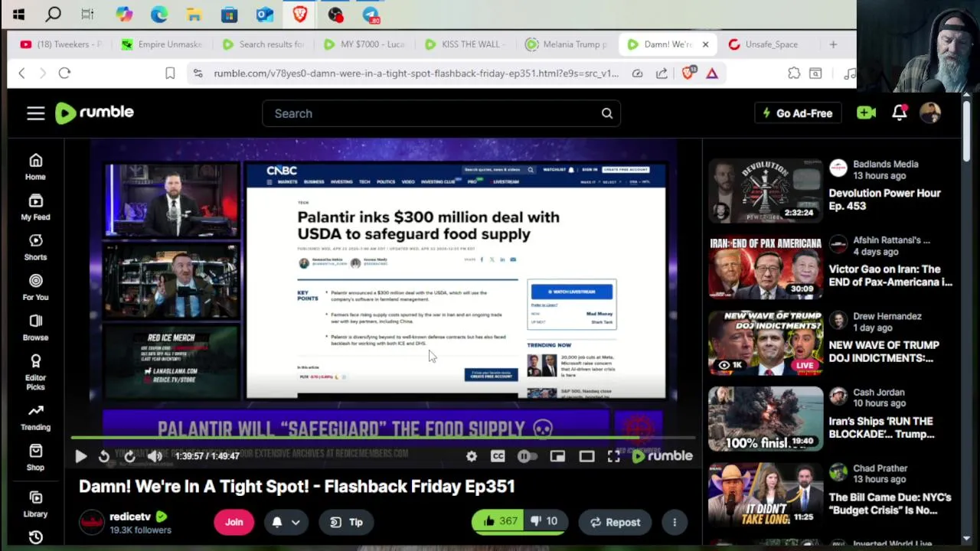Click the redicetv channel avatar
The image size is (980, 551).
(x=92, y=522)
